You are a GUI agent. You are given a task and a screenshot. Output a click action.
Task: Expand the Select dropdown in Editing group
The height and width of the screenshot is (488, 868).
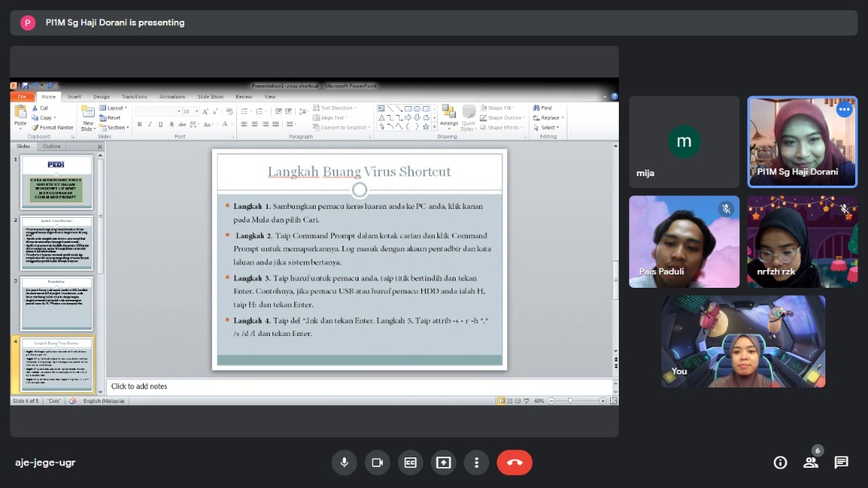click(x=549, y=127)
